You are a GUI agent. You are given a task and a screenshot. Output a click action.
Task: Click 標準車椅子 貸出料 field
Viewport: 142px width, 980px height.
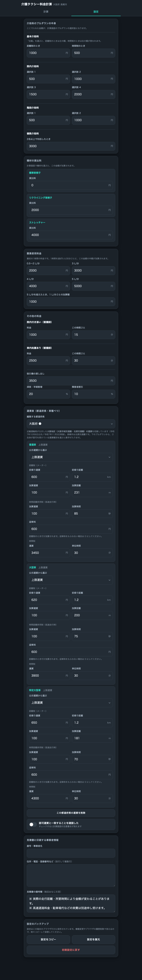(x=71, y=185)
